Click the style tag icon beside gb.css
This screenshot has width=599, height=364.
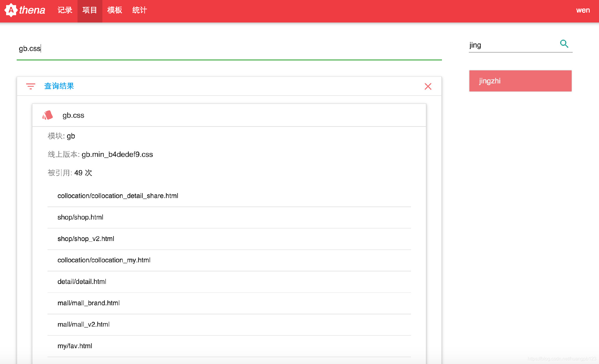(48, 115)
